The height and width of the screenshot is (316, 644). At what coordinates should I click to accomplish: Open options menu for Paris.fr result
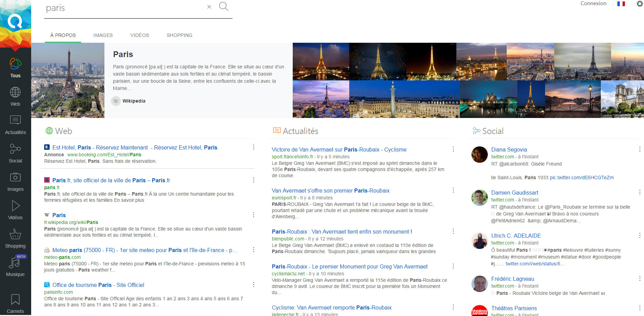pos(254,180)
